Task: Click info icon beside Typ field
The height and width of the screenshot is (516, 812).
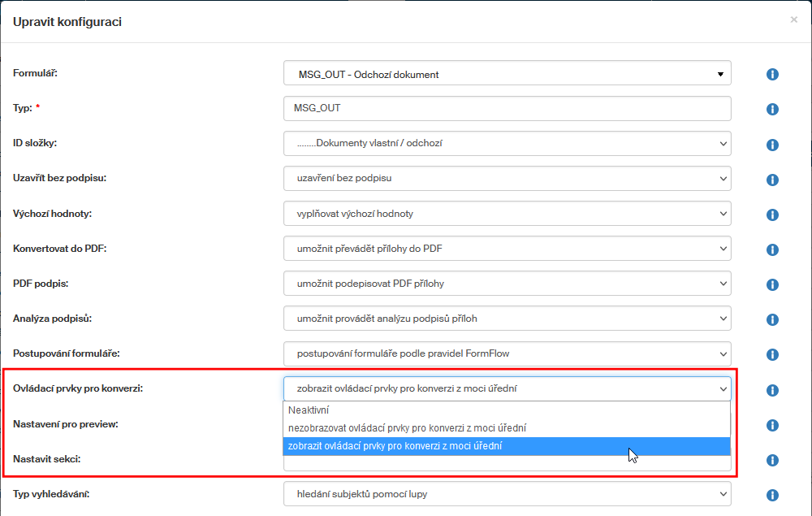Action: (x=772, y=110)
